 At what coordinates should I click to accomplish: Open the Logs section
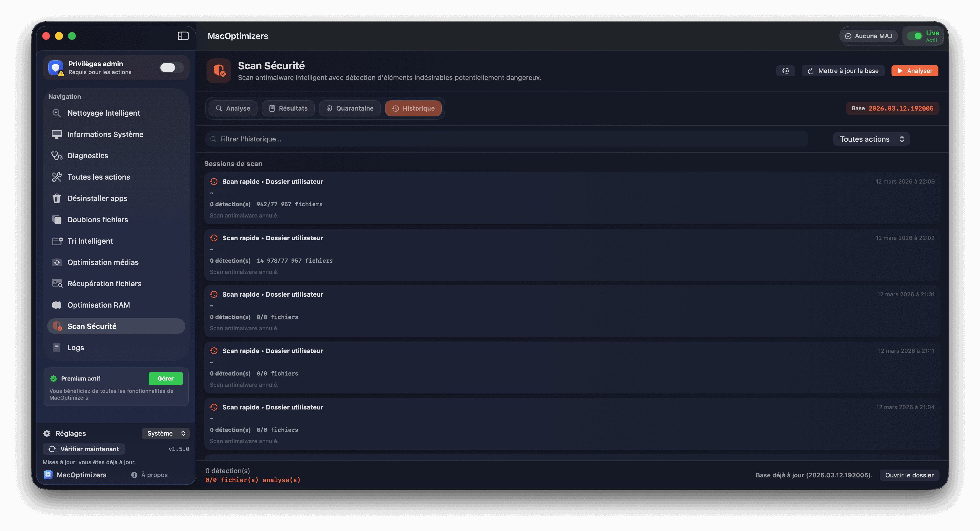pos(75,347)
